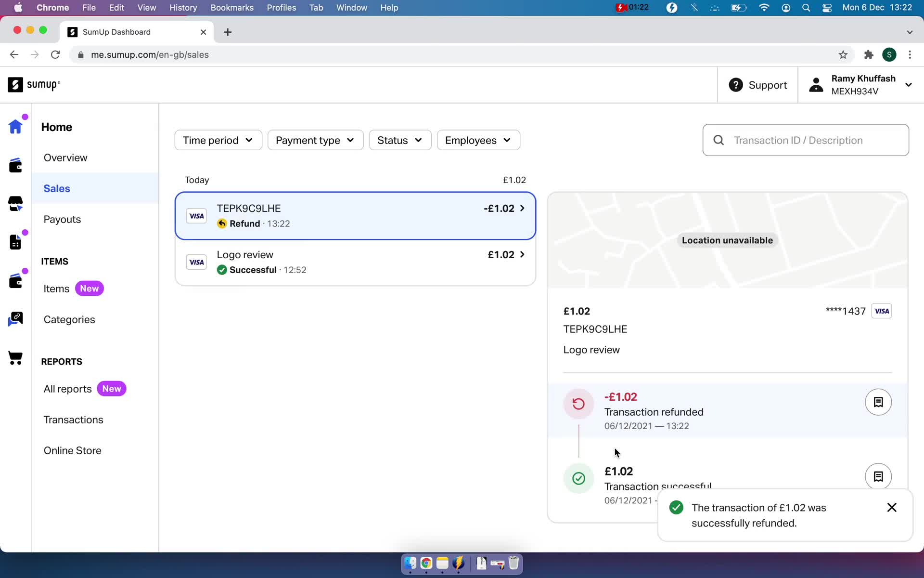Go to Payouts in sidebar
924x578 pixels.
coord(62,219)
